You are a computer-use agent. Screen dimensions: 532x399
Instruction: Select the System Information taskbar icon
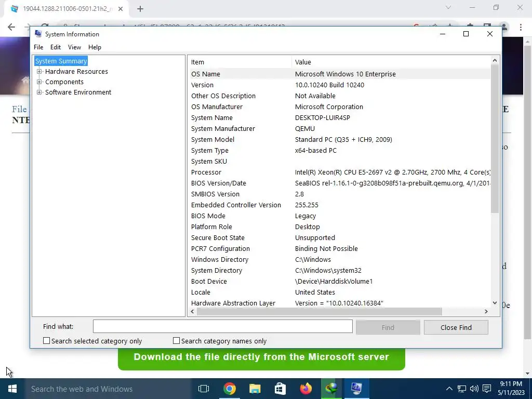[356, 389]
